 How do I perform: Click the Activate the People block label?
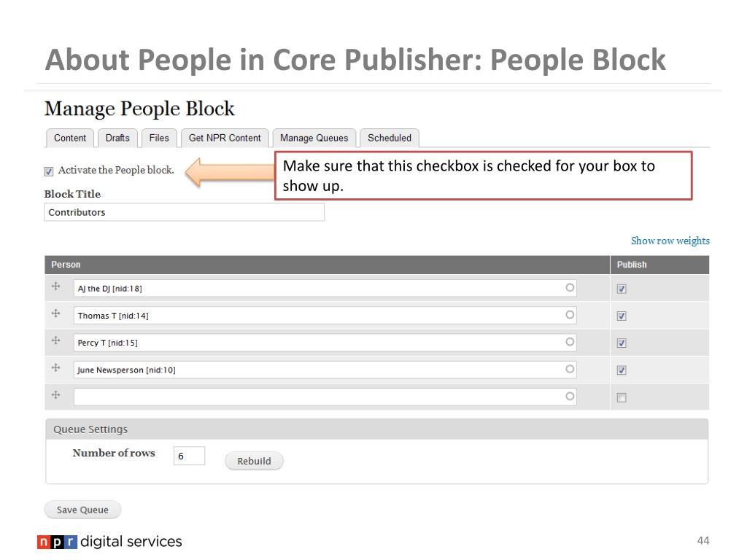[116, 170]
